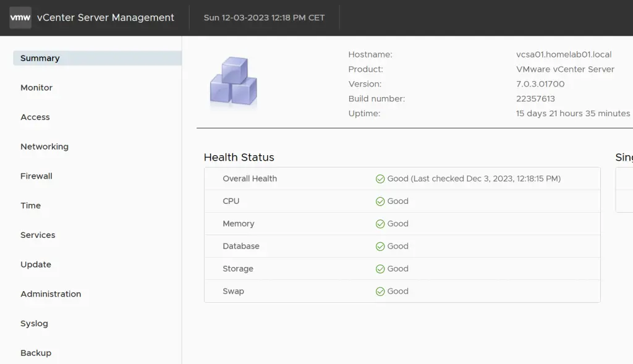The image size is (633, 364).
Task: Navigate to the Backup page
Action: tap(35, 352)
